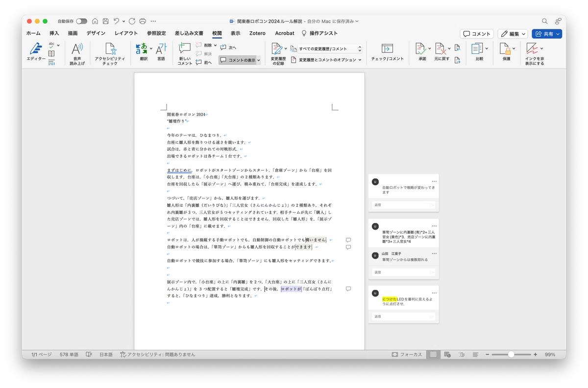Screen dimensions: 588x388
Task: Open the 共有 share dropdown
Action: pos(547,34)
